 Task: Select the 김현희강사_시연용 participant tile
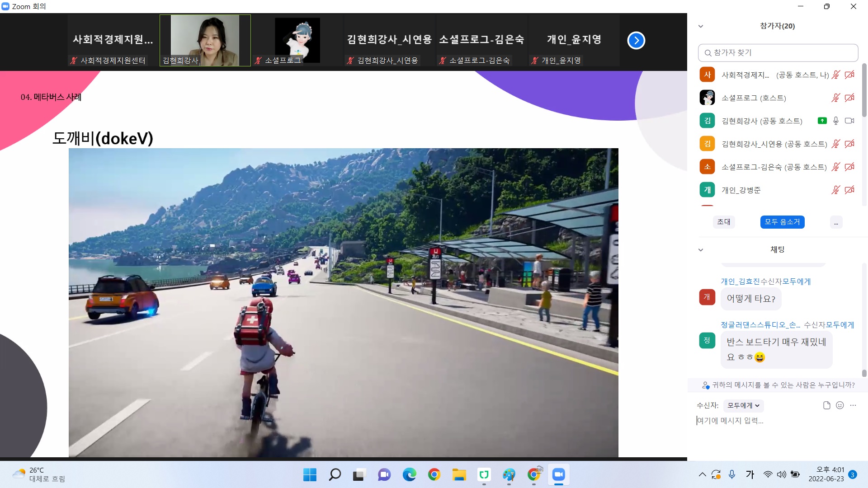[389, 41]
